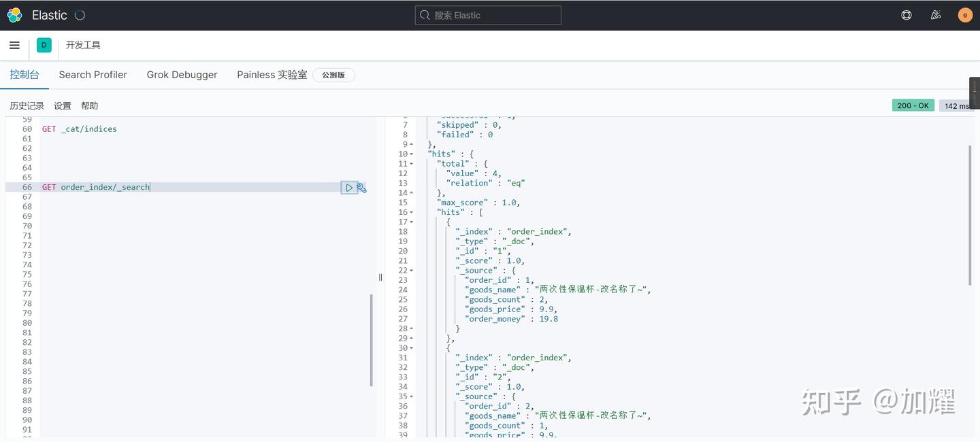Click the green D space avatar
The width and height of the screenshot is (980, 442).
pyautogui.click(x=44, y=46)
